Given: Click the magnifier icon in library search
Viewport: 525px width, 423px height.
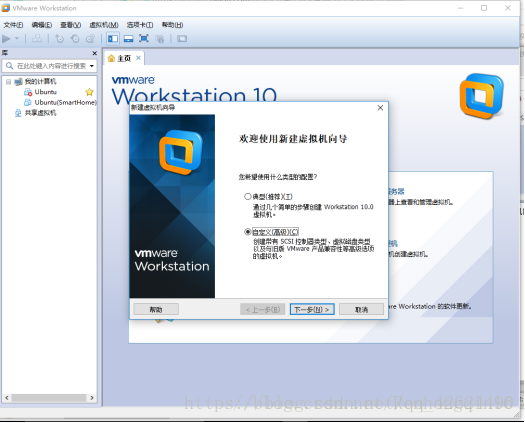Looking at the screenshot, I should (9, 66).
